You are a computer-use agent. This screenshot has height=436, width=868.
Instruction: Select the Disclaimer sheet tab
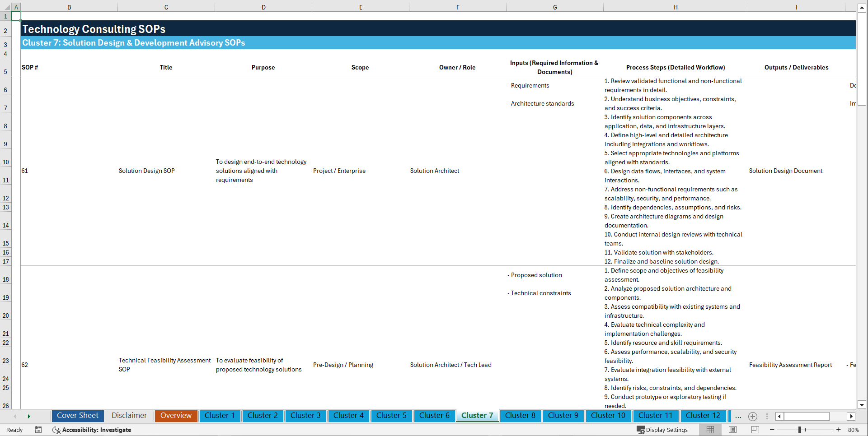[x=129, y=416]
